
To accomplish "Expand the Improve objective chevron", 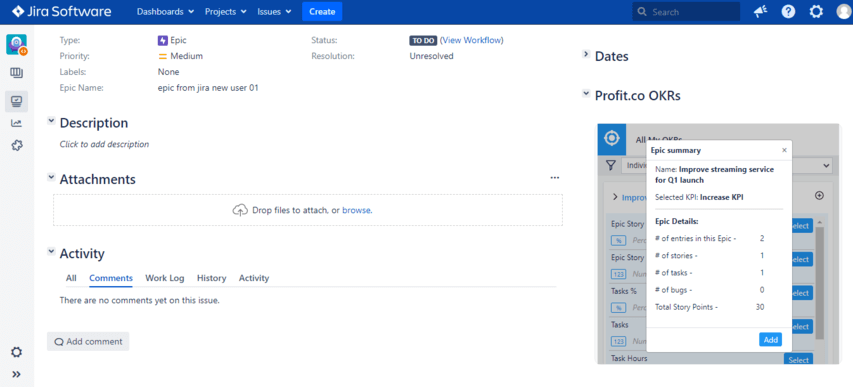I will pos(615,197).
